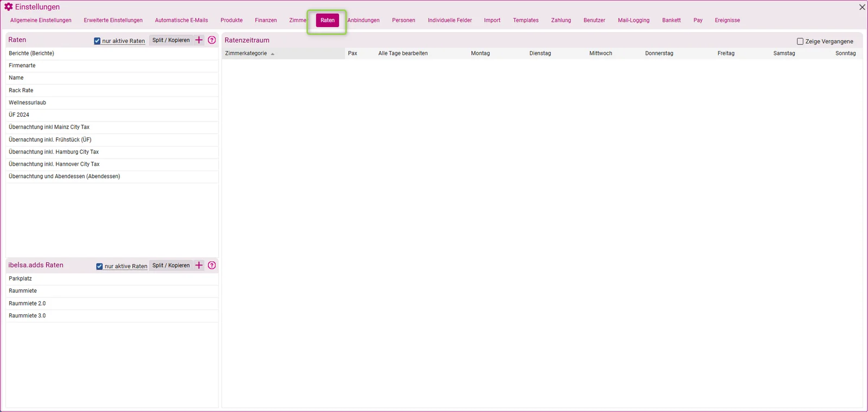Select the 'ÜF 2024' rate
The width and height of the screenshot is (868, 412).
(112, 115)
